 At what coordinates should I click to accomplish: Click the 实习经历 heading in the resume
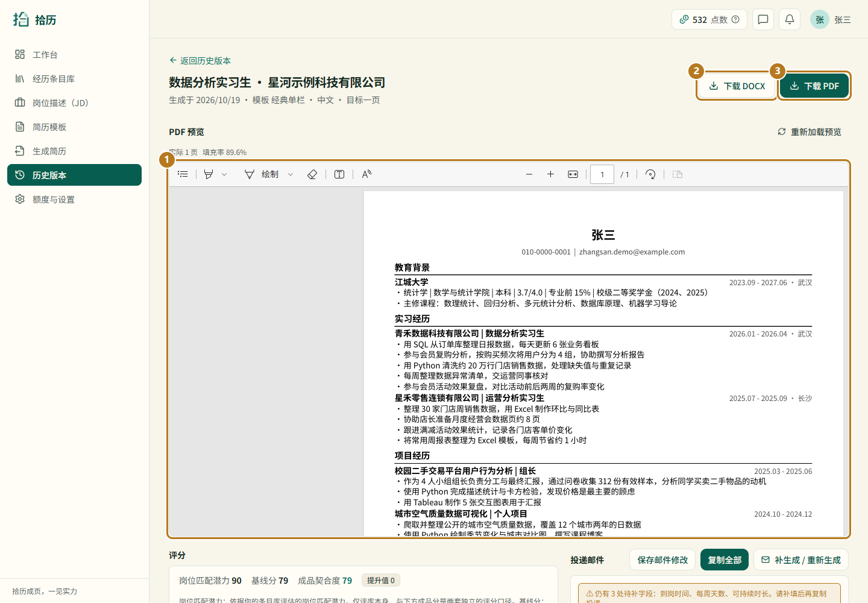click(x=412, y=318)
